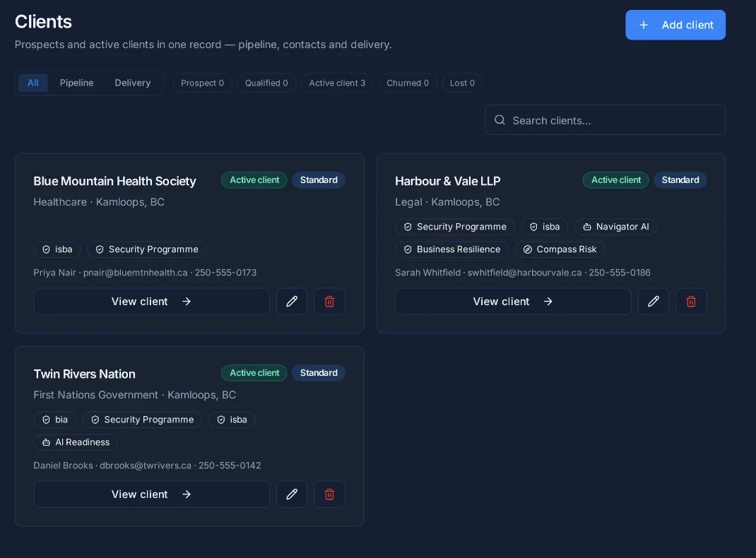The height and width of the screenshot is (558, 756).
Task: Filter by Lost 0 chip
Action: click(x=462, y=83)
